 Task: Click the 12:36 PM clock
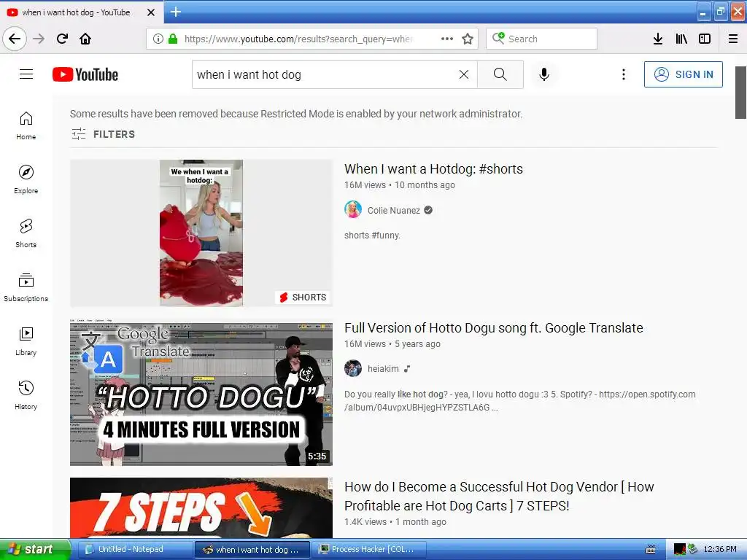point(720,550)
